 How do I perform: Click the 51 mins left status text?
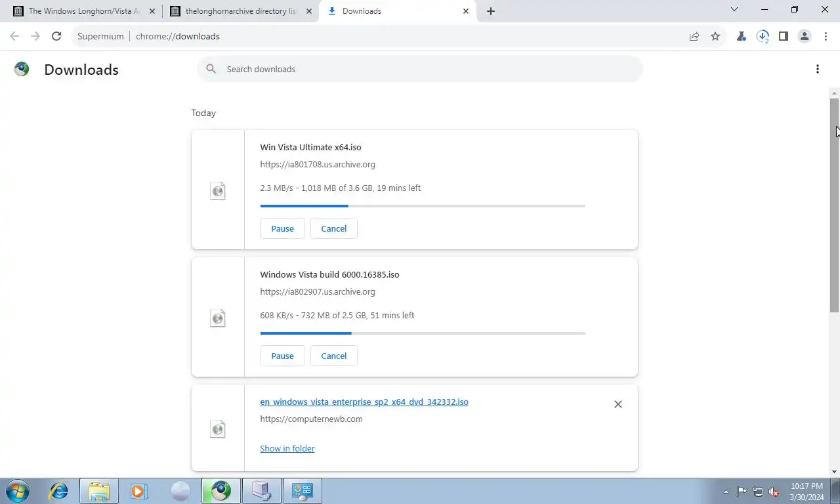[x=392, y=315]
